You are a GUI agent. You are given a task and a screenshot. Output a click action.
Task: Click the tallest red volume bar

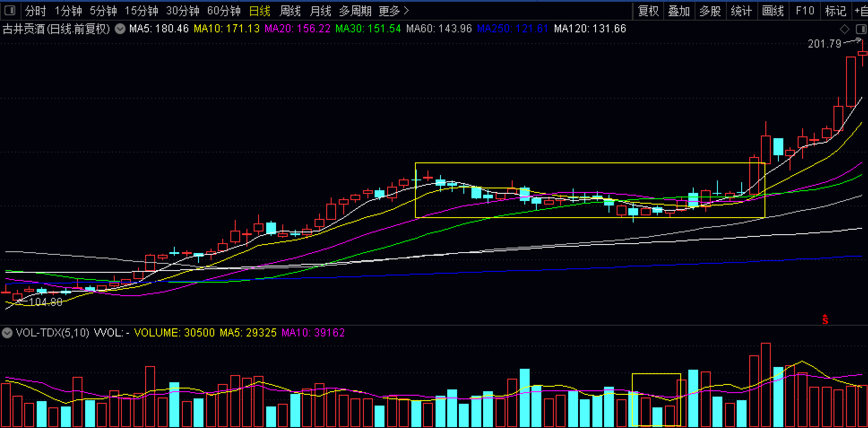[766, 385]
